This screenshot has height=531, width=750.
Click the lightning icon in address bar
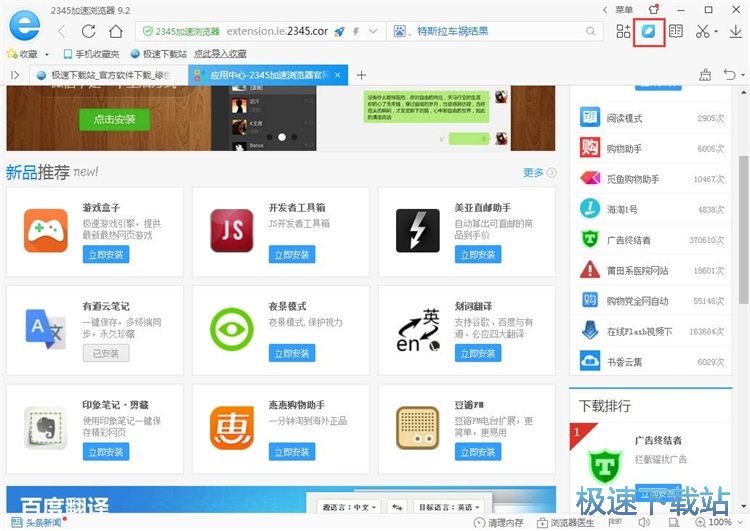[x=356, y=32]
